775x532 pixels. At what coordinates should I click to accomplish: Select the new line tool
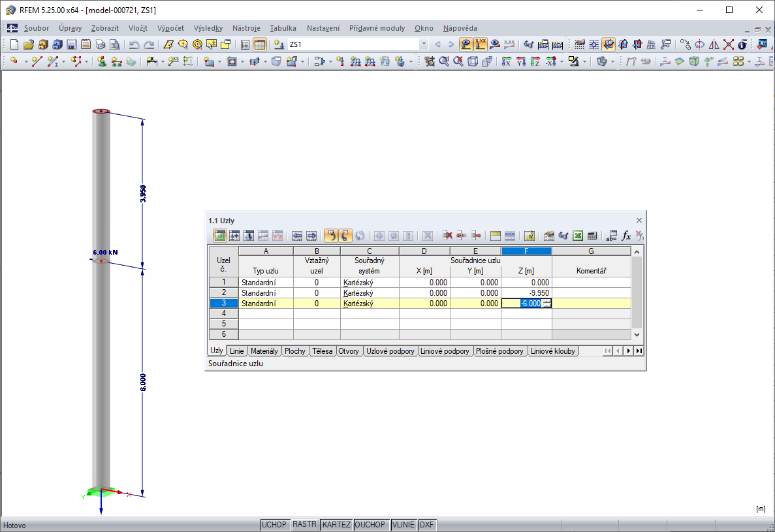click(37, 61)
